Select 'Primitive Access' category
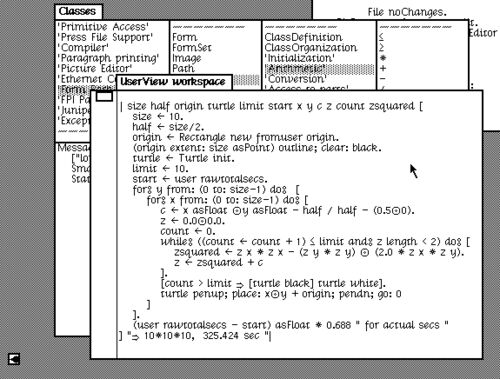 [104, 27]
